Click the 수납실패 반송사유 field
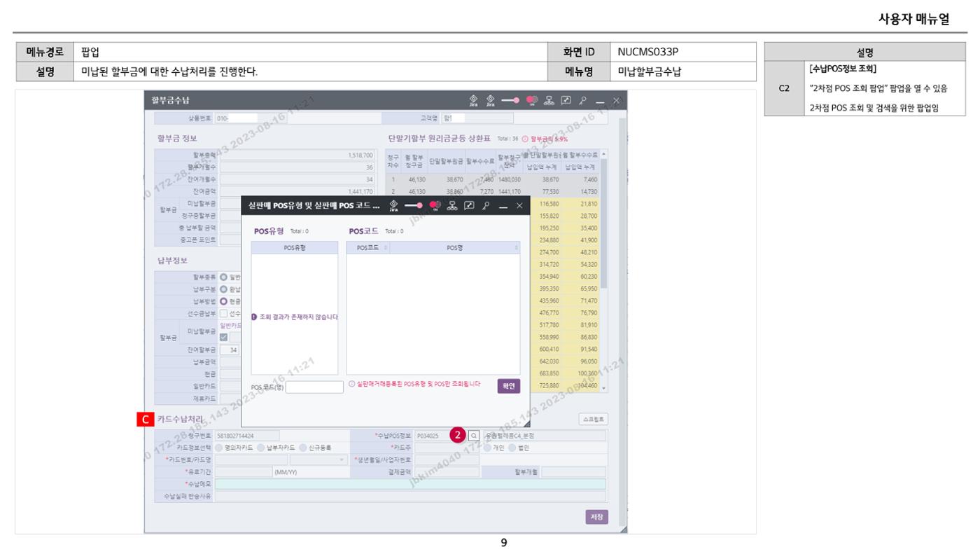 click(x=410, y=497)
